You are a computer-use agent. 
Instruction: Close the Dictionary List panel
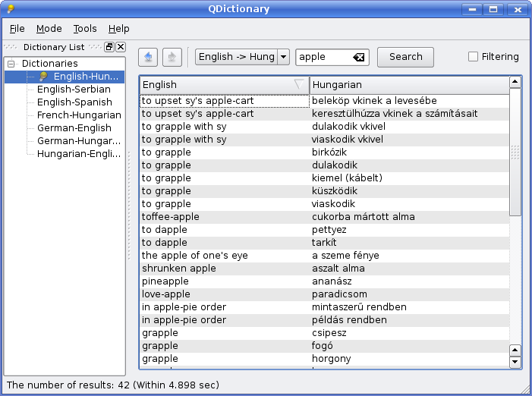(121, 47)
